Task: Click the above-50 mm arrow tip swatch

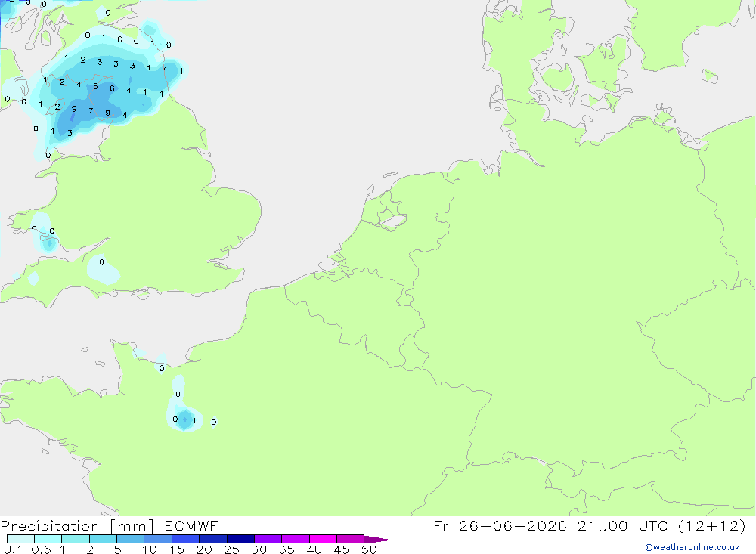Action: 377,539
